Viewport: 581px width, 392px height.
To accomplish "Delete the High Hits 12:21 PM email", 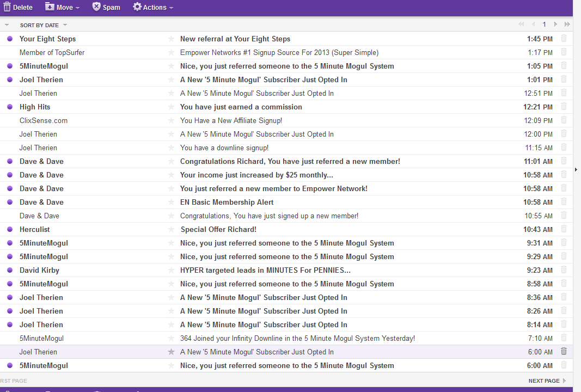I will pos(564,106).
